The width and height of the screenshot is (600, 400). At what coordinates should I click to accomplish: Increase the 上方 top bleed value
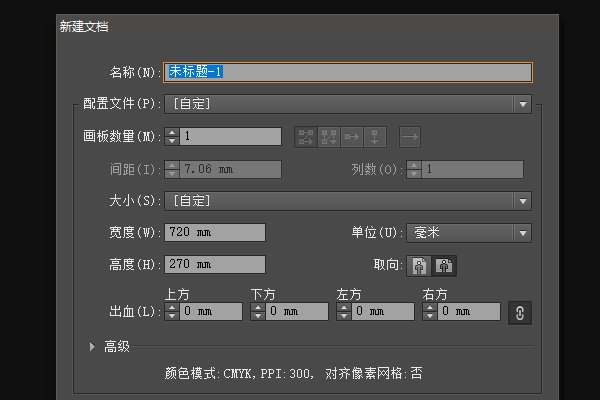pyautogui.click(x=172, y=307)
